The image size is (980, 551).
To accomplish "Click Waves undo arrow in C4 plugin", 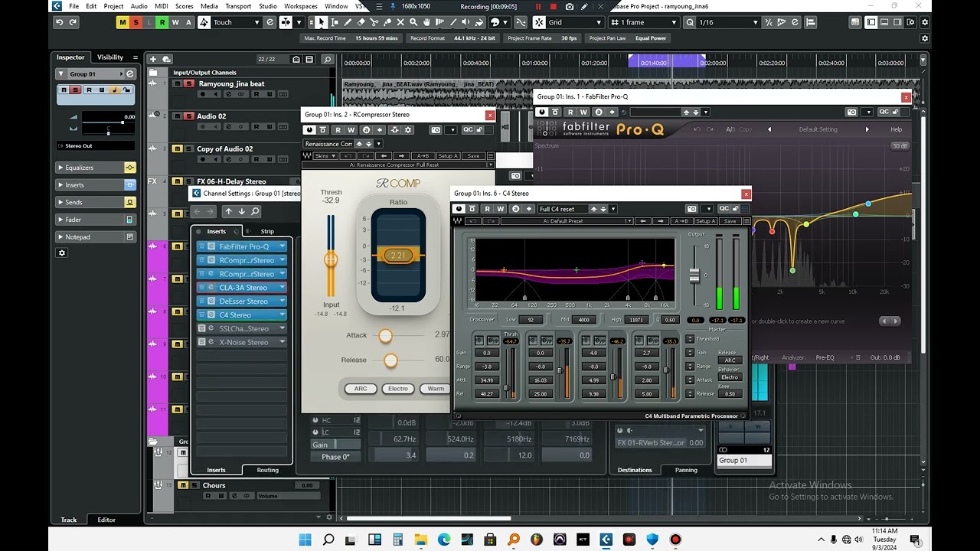I will (x=473, y=221).
